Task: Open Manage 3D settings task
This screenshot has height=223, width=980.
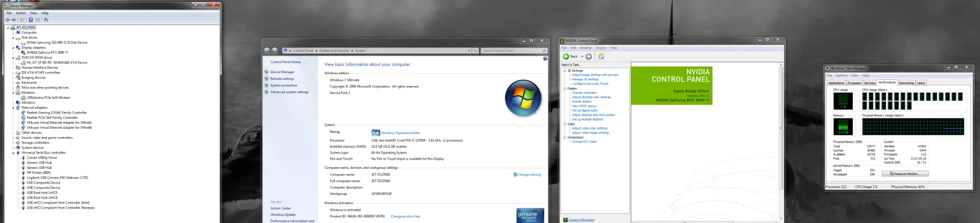Action: coord(585,79)
